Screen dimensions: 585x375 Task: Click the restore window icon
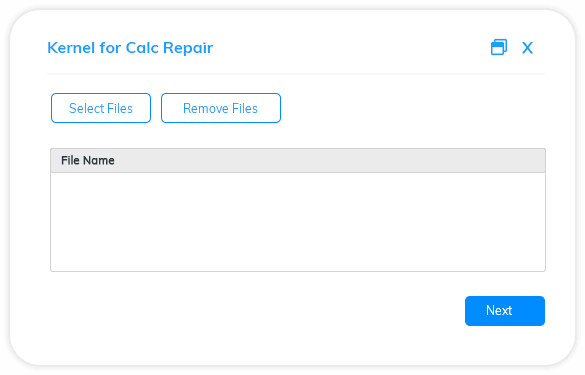point(498,47)
